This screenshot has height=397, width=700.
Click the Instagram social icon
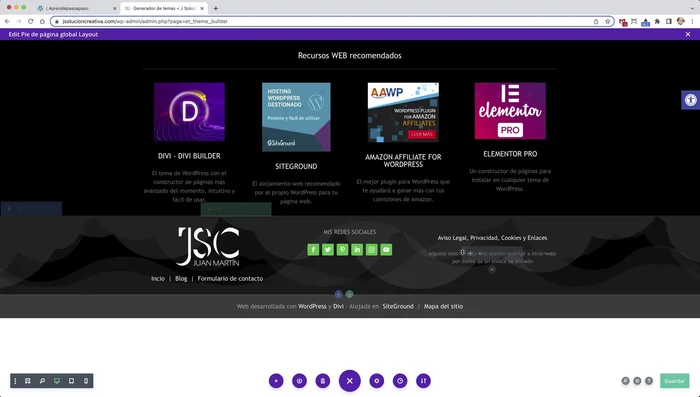click(371, 250)
